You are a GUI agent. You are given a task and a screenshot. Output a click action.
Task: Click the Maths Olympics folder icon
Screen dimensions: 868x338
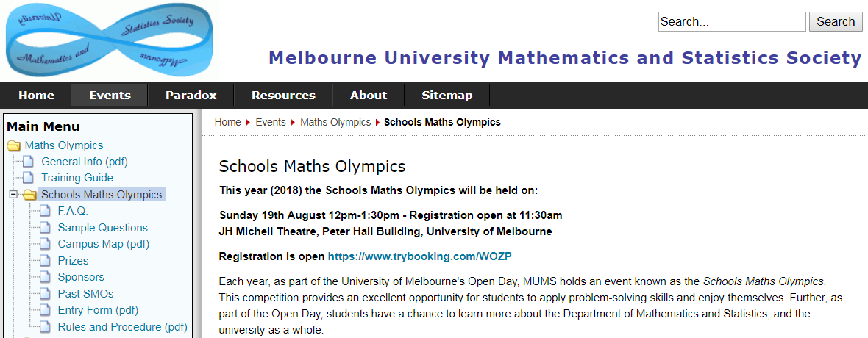point(13,146)
